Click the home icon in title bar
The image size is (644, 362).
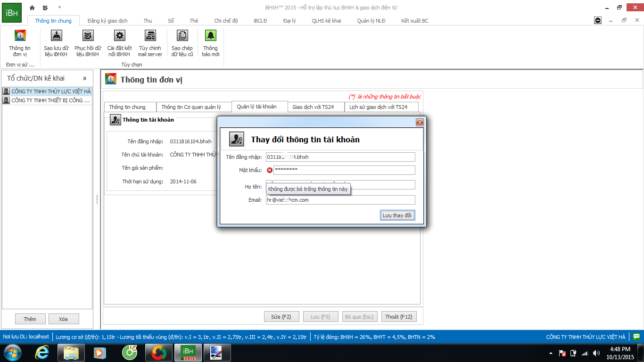[32, 8]
